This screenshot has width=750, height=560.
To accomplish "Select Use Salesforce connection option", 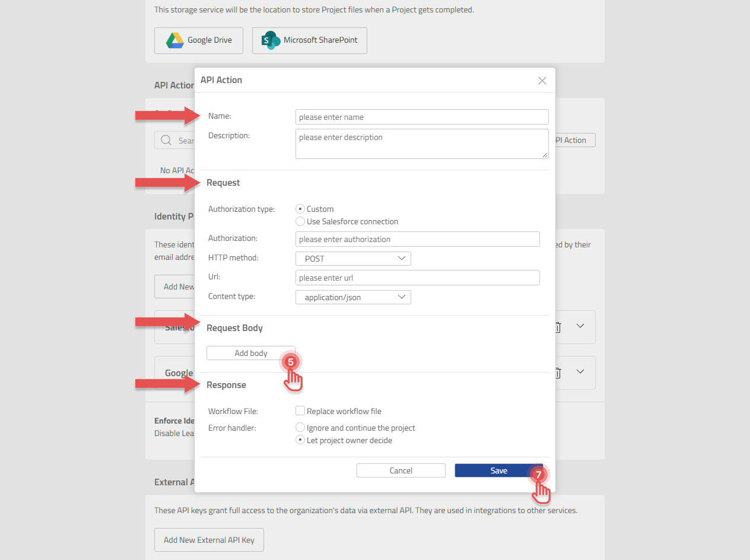I will 300,221.
